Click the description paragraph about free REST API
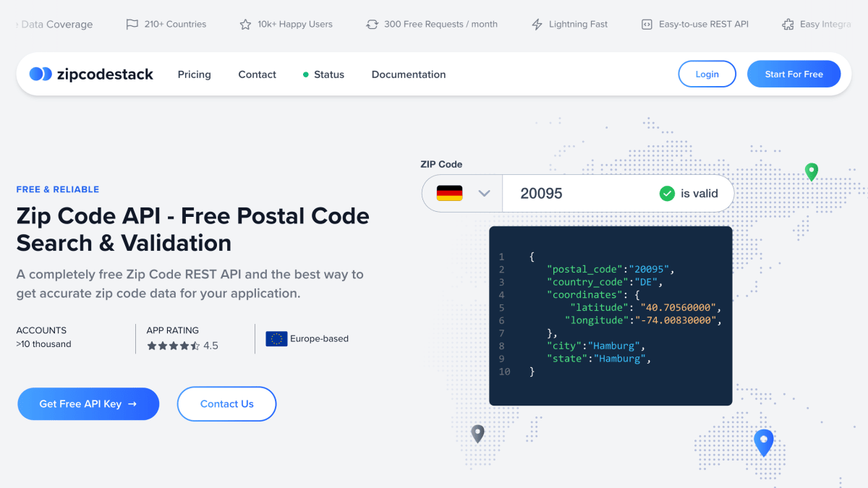The height and width of the screenshot is (488, 868). pos(190,284)
